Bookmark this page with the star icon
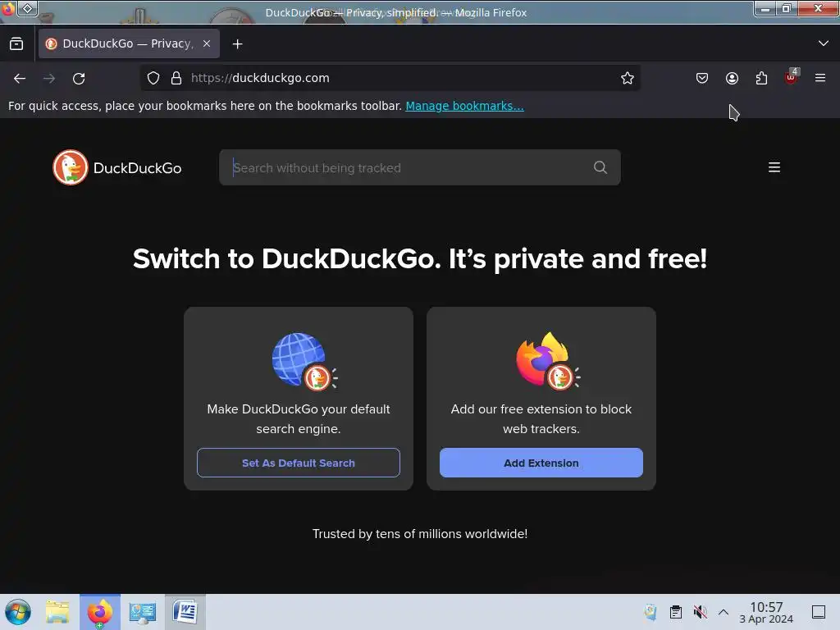 [x=628, y=78]
